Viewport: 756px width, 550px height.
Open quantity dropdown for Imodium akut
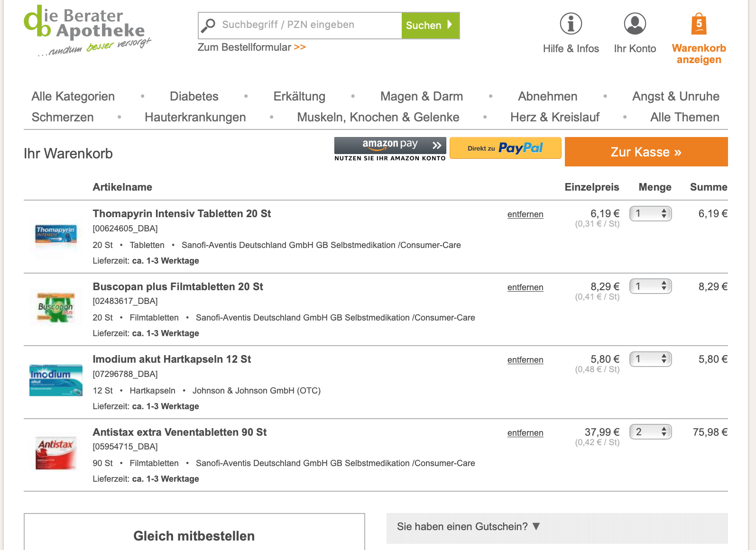(x=651, y=359)
